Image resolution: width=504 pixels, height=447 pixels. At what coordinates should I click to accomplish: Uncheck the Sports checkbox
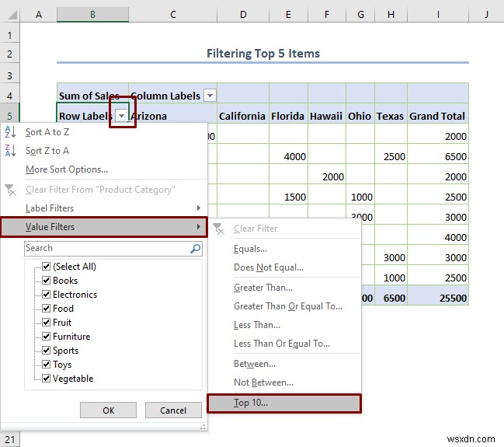(47, 350)
